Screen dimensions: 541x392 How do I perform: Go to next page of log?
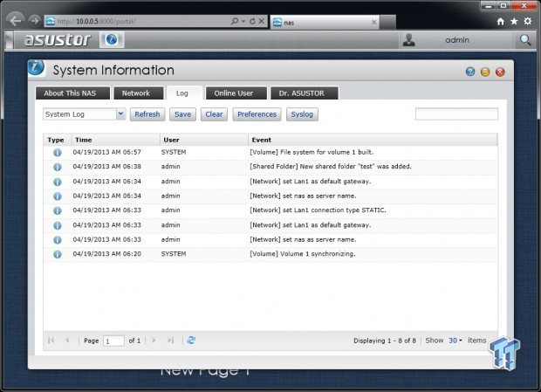[x=154, y=340]
